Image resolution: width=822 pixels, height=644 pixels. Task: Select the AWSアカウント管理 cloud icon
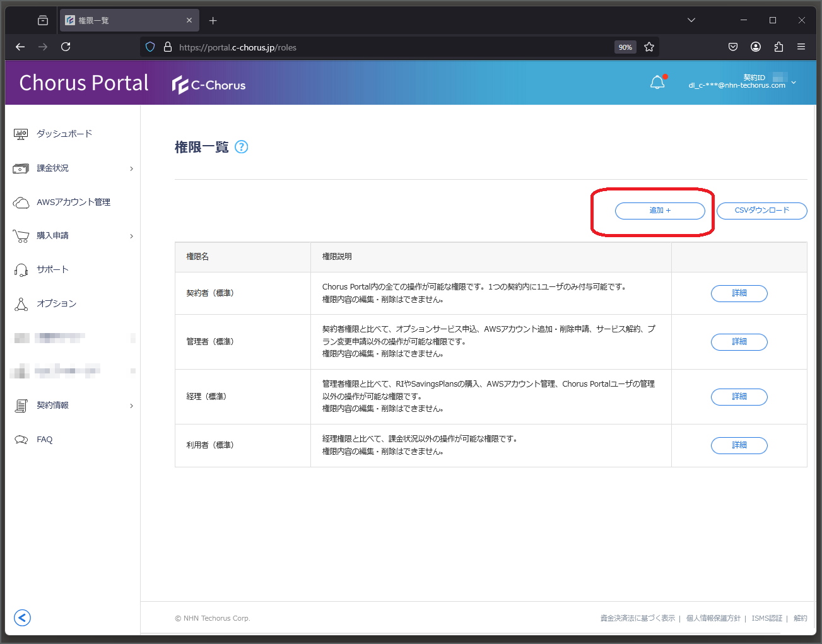coord(21,202)
